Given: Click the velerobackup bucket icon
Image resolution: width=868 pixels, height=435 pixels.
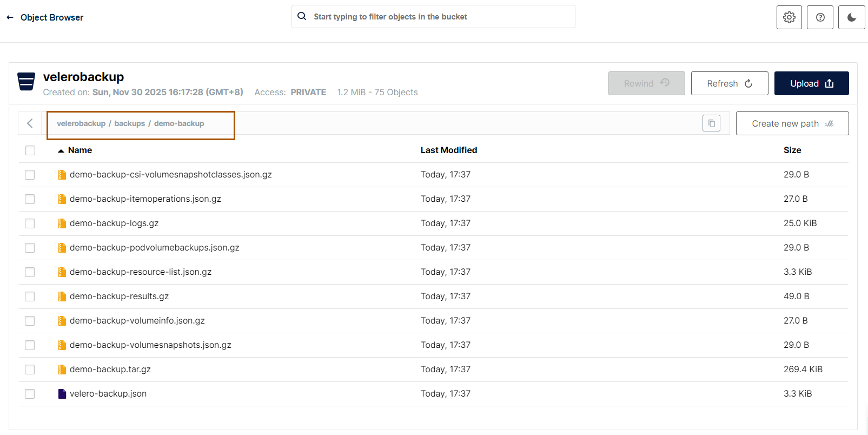Looking at the screenshot, I should point(26,82).
